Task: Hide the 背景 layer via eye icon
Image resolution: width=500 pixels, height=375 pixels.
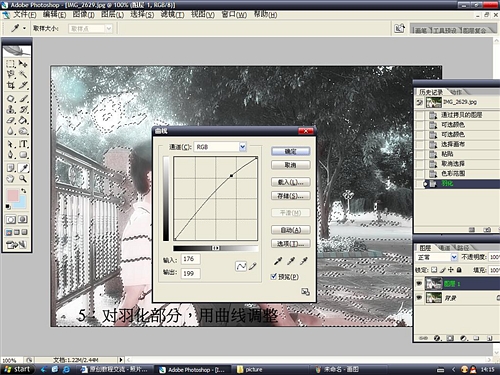Action: coord(419,297)
